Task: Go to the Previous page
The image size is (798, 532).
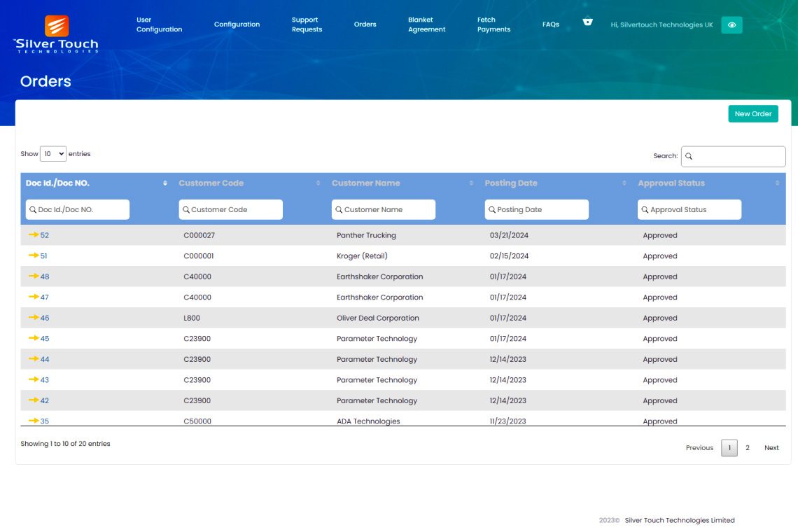Action: coord(699,448)
